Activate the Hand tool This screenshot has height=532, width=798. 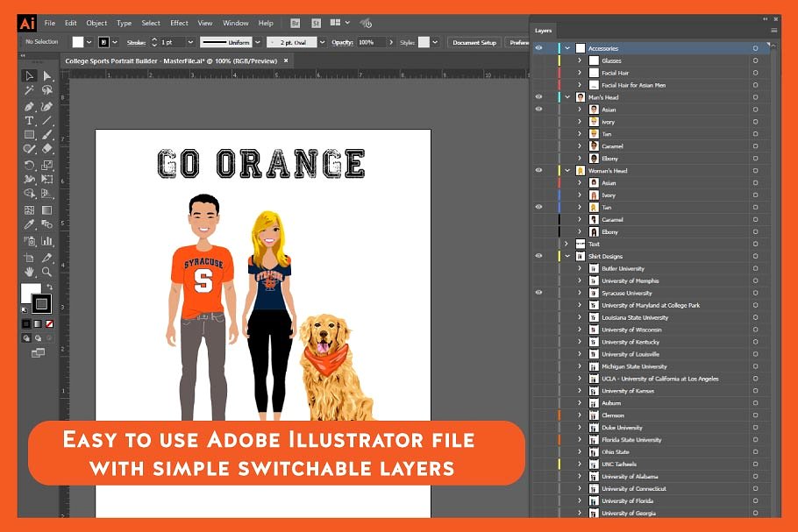[x=29, y=272]
